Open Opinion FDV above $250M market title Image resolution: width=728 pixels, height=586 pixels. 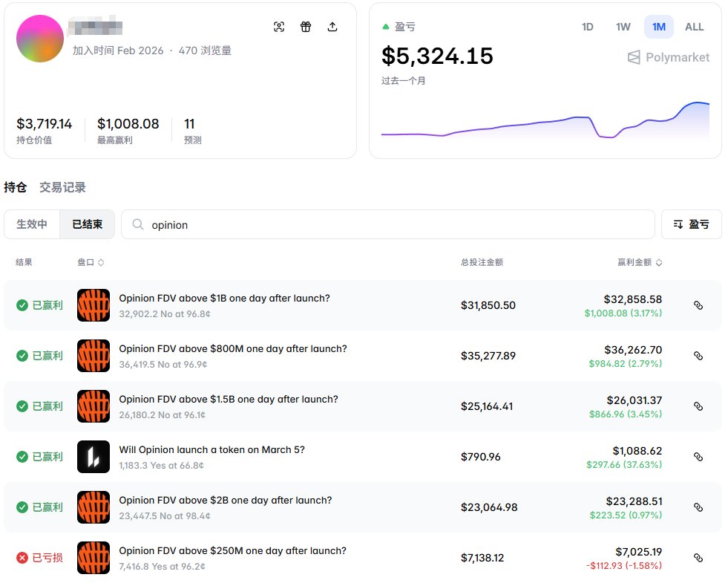tap(232, 551)
